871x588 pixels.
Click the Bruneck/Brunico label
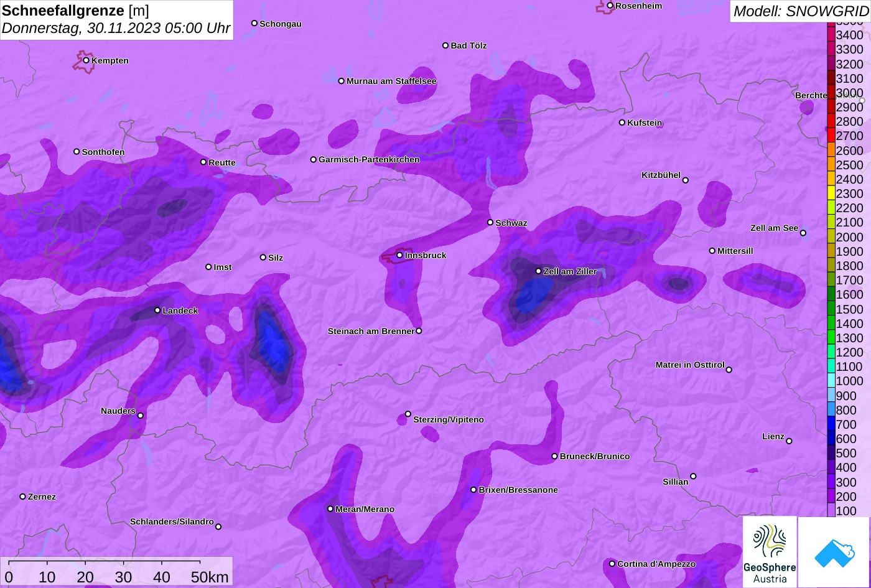[x=595, y=456]
